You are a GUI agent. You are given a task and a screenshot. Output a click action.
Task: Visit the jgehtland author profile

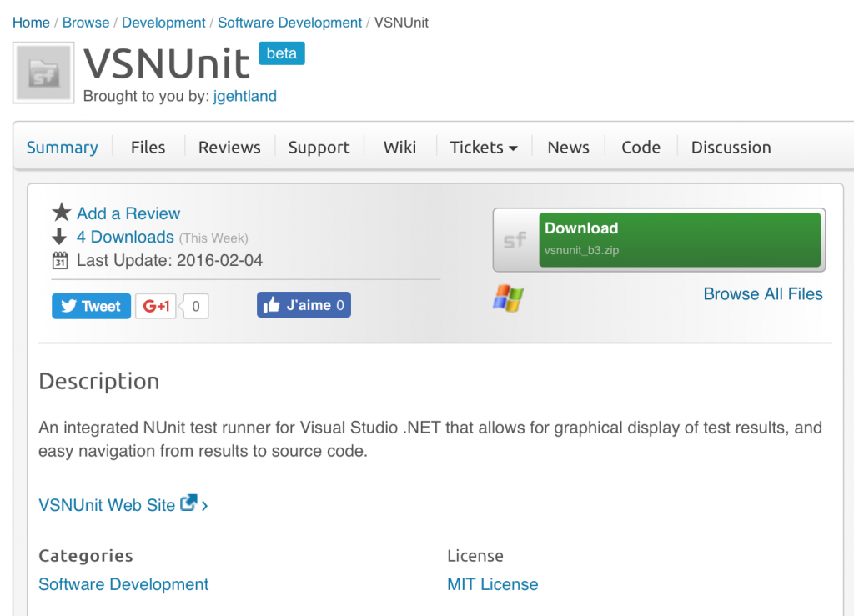click(245, 96)
